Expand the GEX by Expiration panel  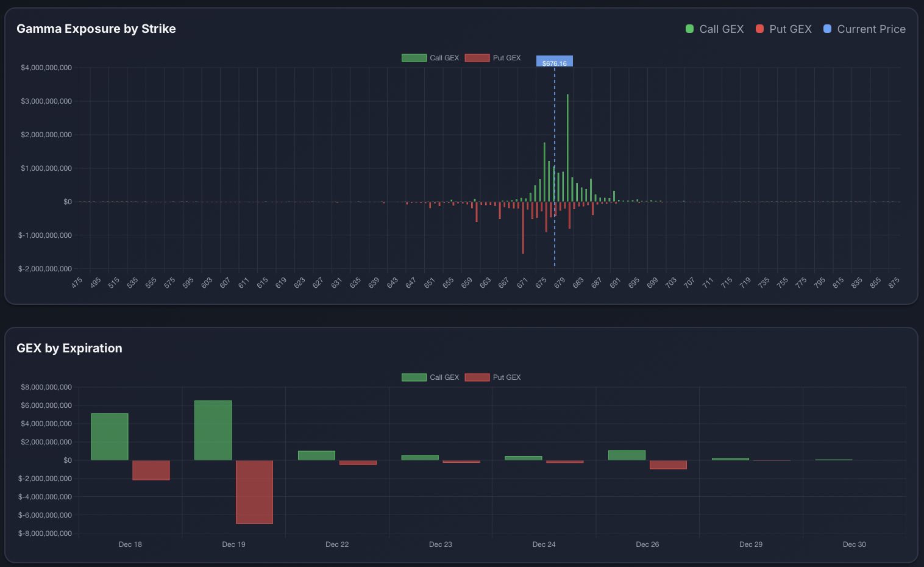coord(69,348)
